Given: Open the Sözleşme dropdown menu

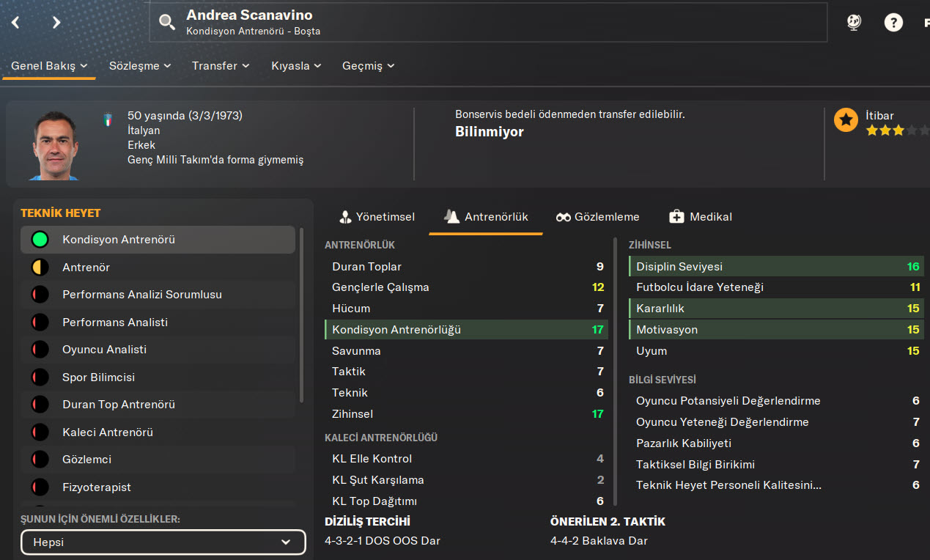Looking at the screenshot, I should pyautogui.click(x=140, y=66).
